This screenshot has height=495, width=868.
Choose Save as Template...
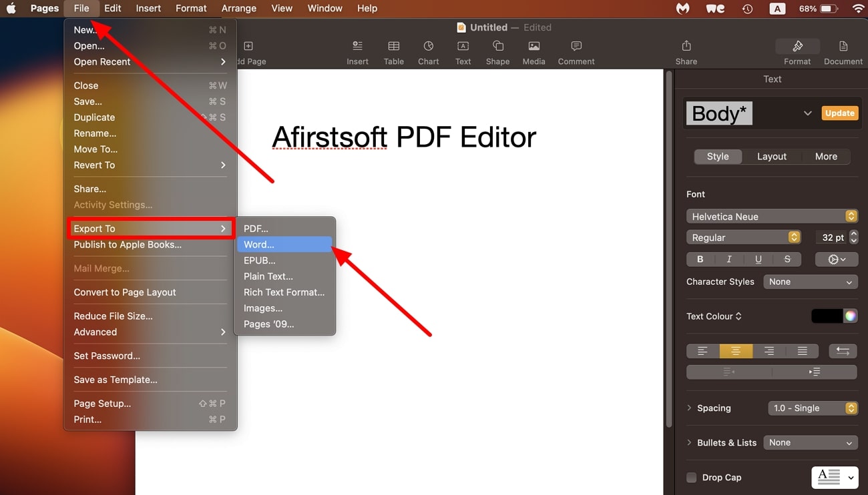[x=150, y=380]
